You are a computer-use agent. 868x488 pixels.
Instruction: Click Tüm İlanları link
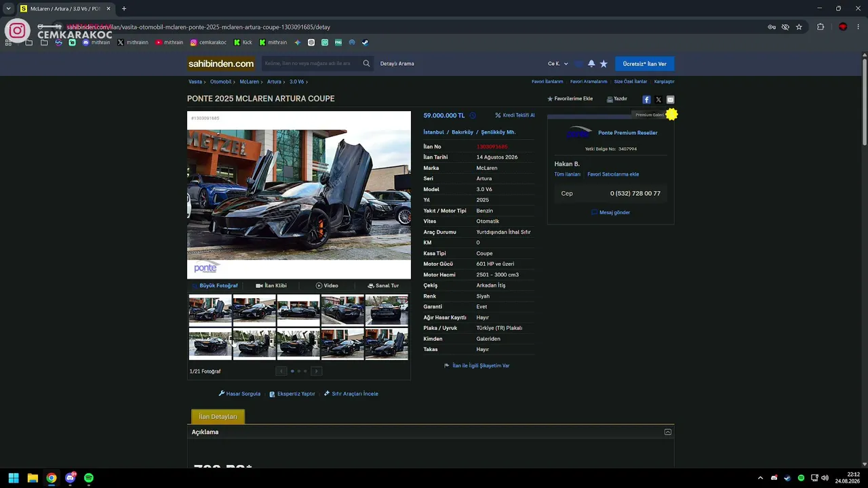pyautogui.click(x=568, y=174)
